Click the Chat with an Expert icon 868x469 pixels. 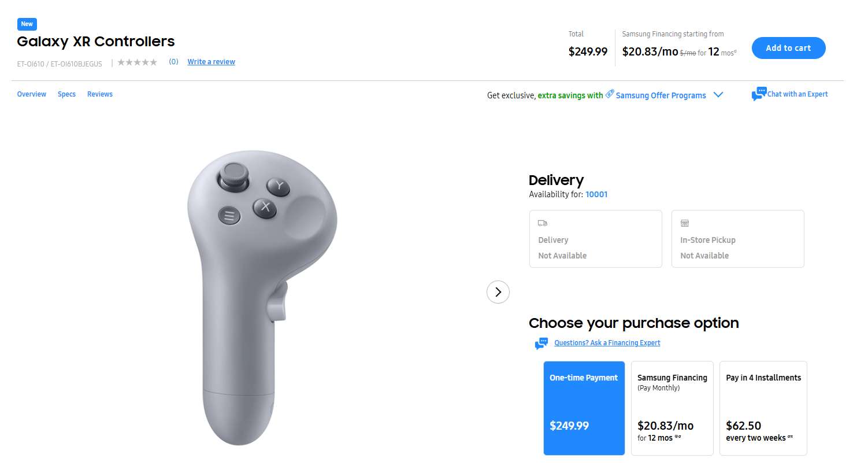759,94
